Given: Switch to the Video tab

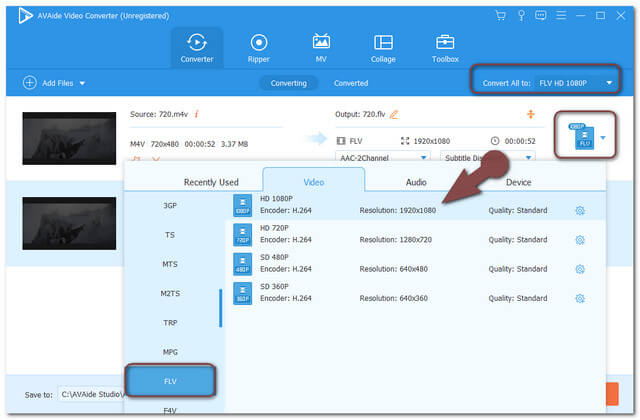Looking at the screenshot, I should coord(313,182).
